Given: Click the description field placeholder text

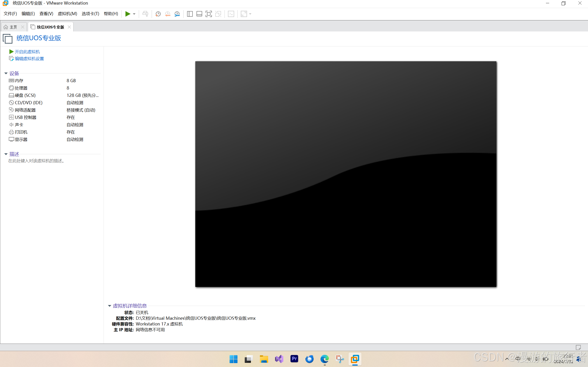Looking at the screenshot, I should click(37, 161).
